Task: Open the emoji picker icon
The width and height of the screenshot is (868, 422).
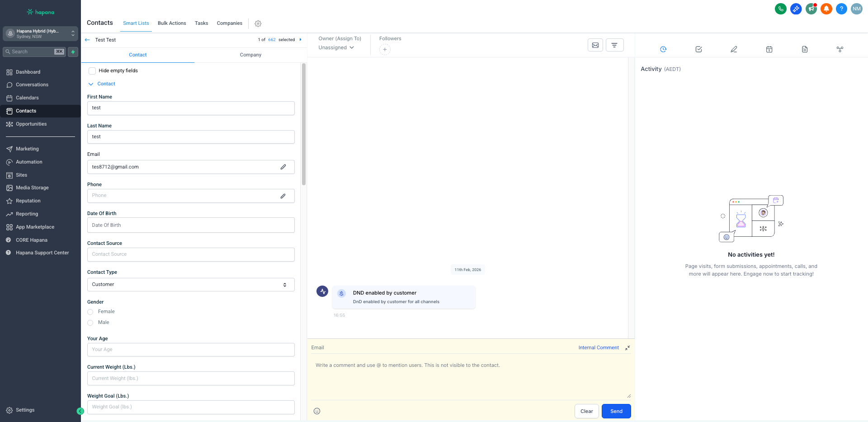Action: [x=317, y=411]
